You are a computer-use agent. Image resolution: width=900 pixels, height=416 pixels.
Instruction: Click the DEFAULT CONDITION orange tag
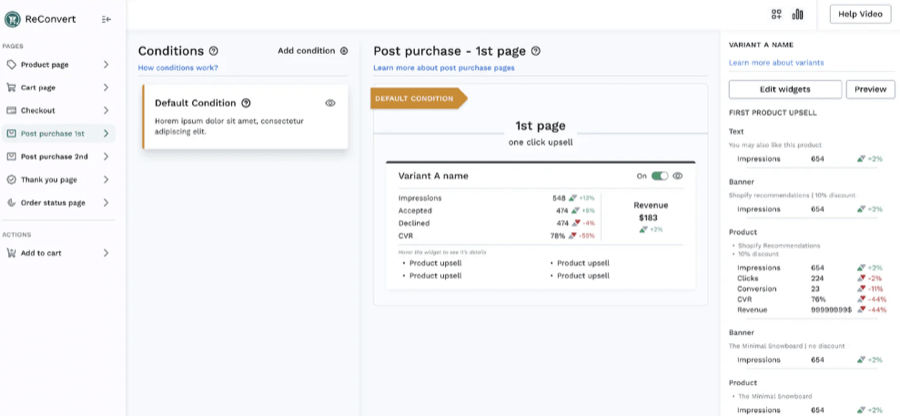(419, 99)
